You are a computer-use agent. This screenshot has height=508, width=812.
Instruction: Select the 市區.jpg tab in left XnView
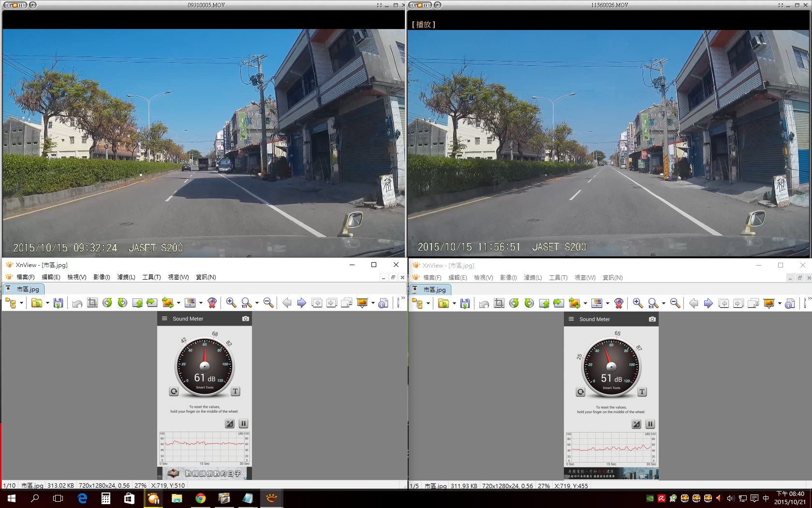24,289
